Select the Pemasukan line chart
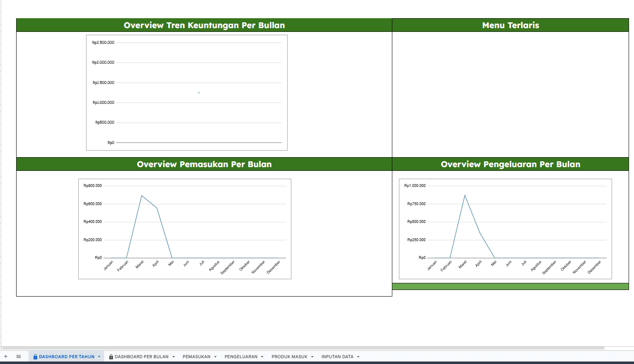Viewport: 634px width, 364px height. click(185, 229)
